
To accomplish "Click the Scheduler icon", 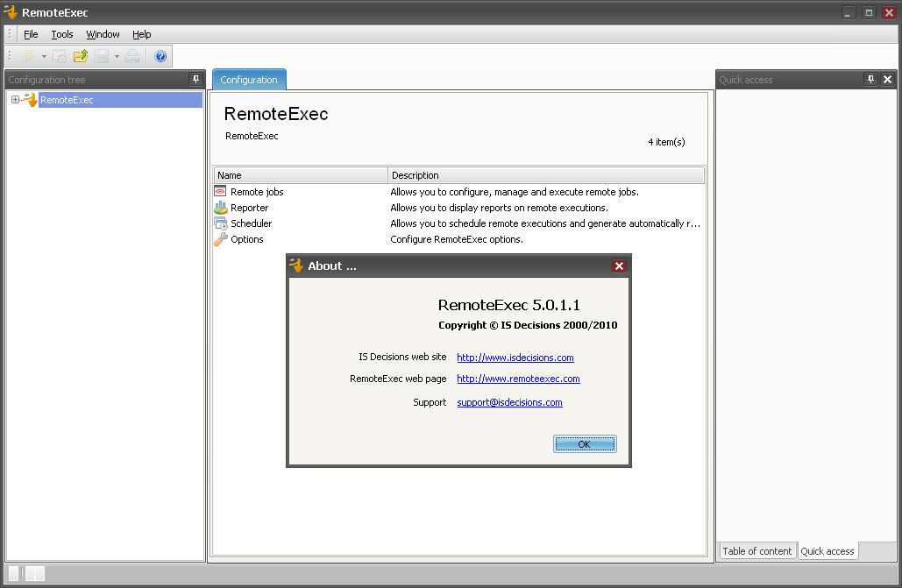I will coord(220,223).
